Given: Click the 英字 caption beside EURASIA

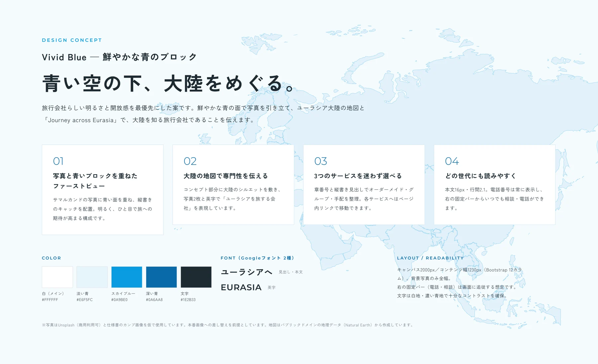Looking at the screenshot, I should pos(271,288).
